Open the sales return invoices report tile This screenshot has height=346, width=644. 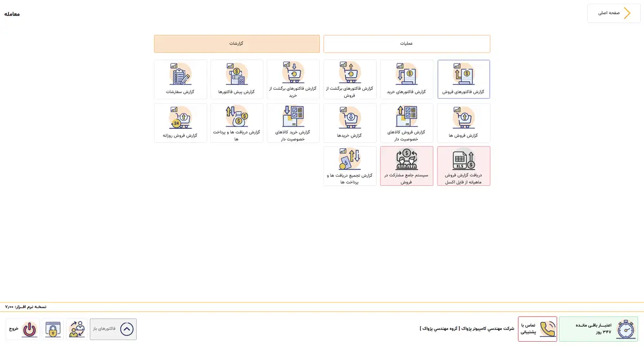click(350, 79)
